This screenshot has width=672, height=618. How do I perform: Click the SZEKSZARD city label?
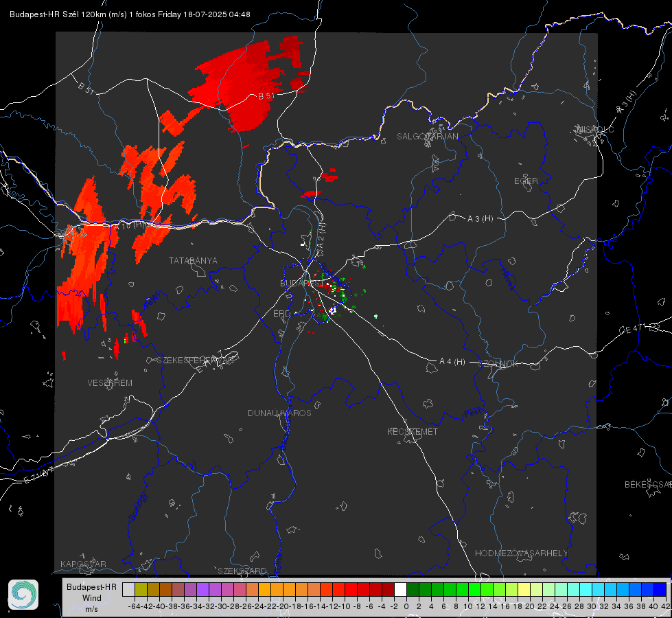tap(242, 571)
